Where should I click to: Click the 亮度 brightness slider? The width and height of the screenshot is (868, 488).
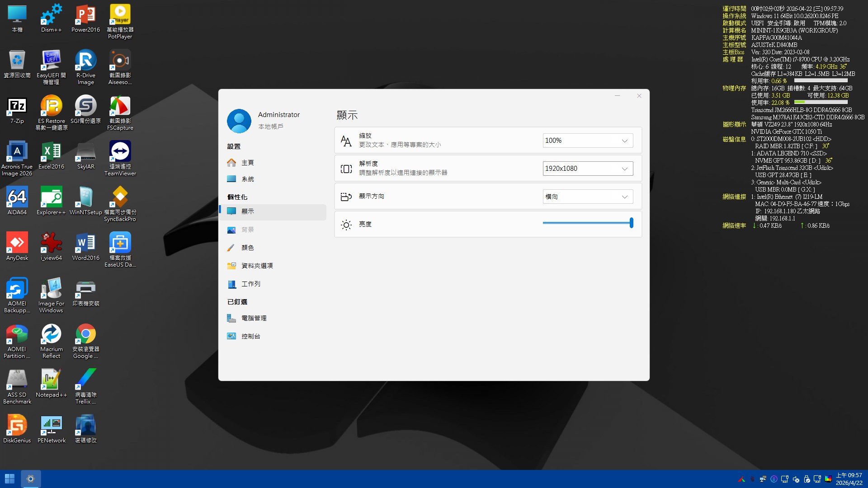[x=587, y=223]
